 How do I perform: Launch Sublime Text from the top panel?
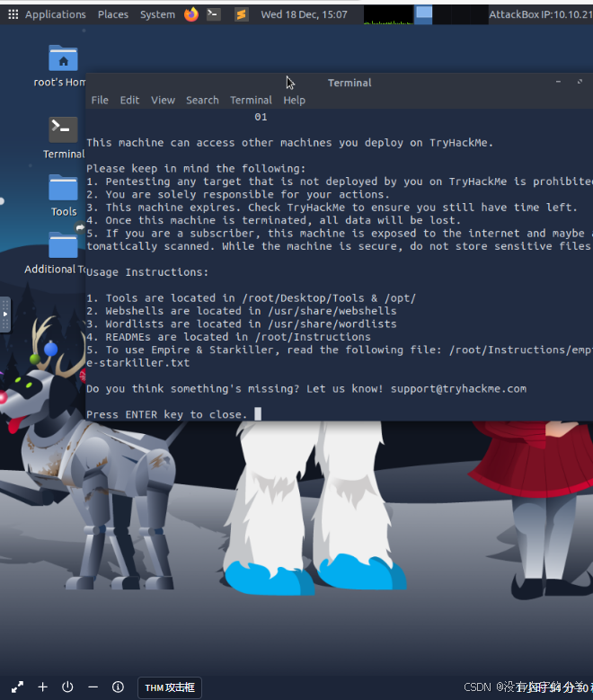pyautogui.click(x=241, y=14)
